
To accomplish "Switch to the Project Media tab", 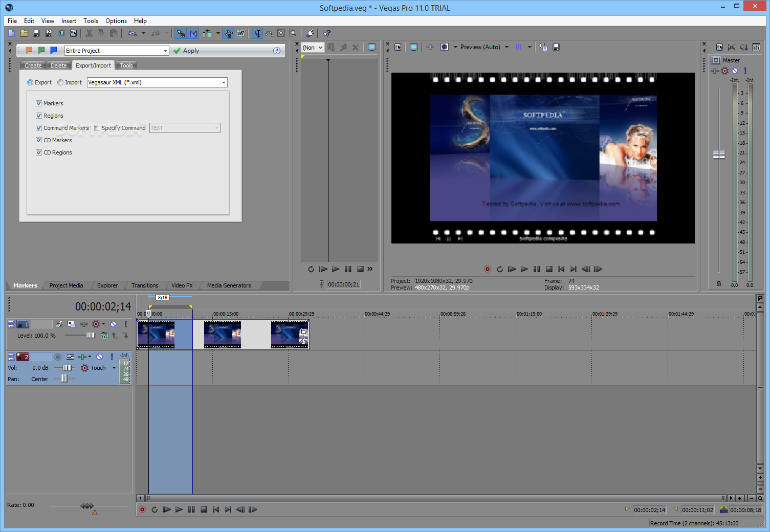I will tap(66, 285).
